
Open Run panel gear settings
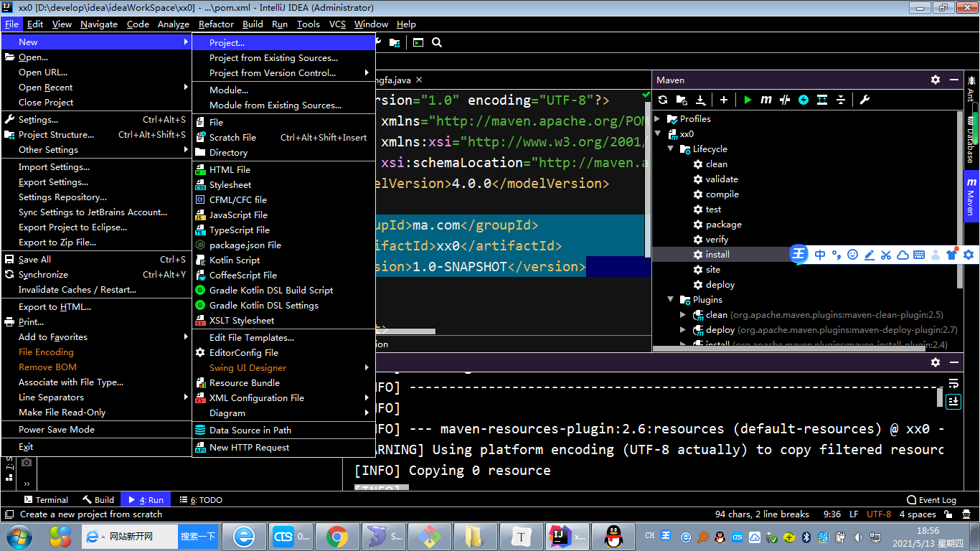pos(936,362)
